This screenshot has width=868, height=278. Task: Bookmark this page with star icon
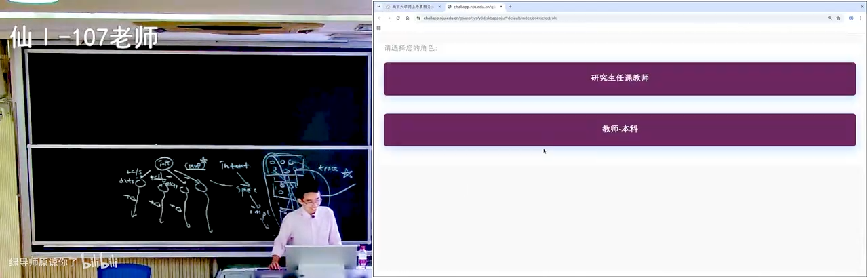838,18
